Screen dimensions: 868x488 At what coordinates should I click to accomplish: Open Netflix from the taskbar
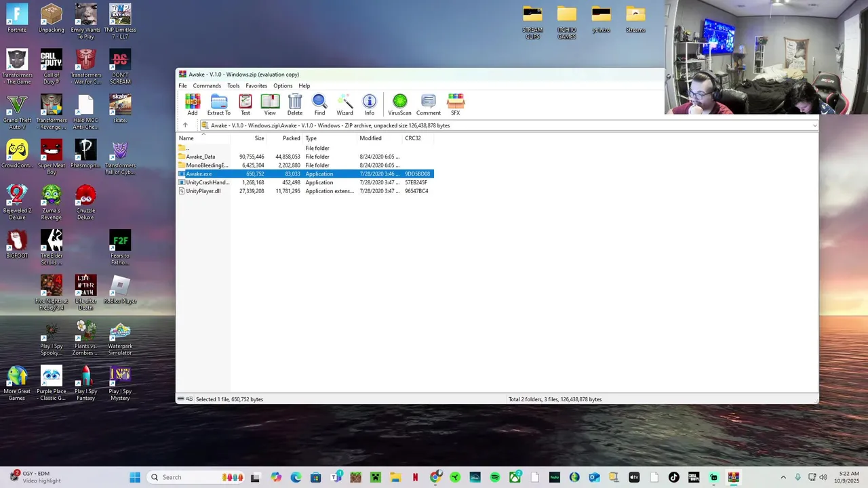[415, 477]
